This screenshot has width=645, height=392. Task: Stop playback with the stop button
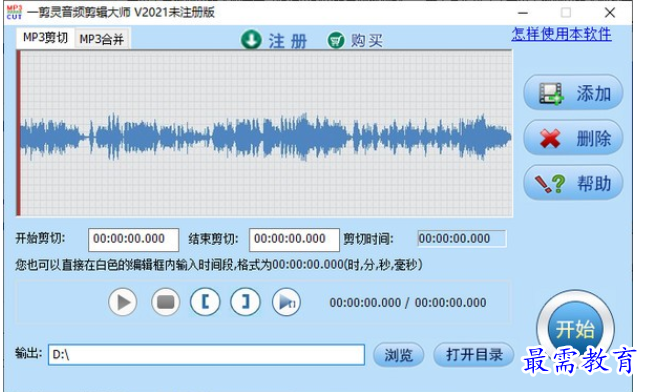point(165,302)
